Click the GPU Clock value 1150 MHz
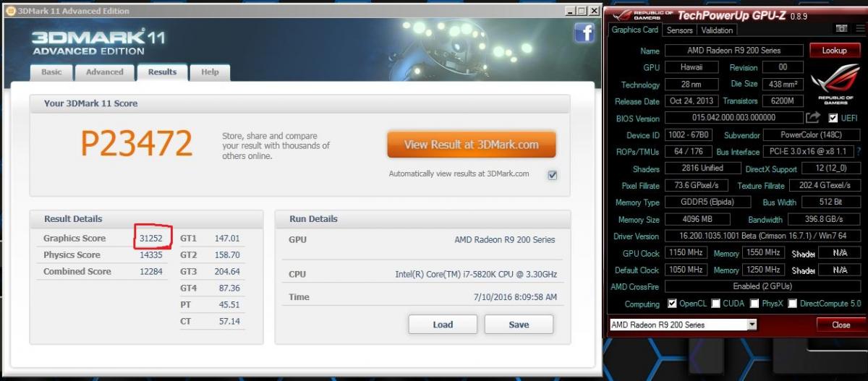Viewport: 868px width, 381px height. pos(685,253)
